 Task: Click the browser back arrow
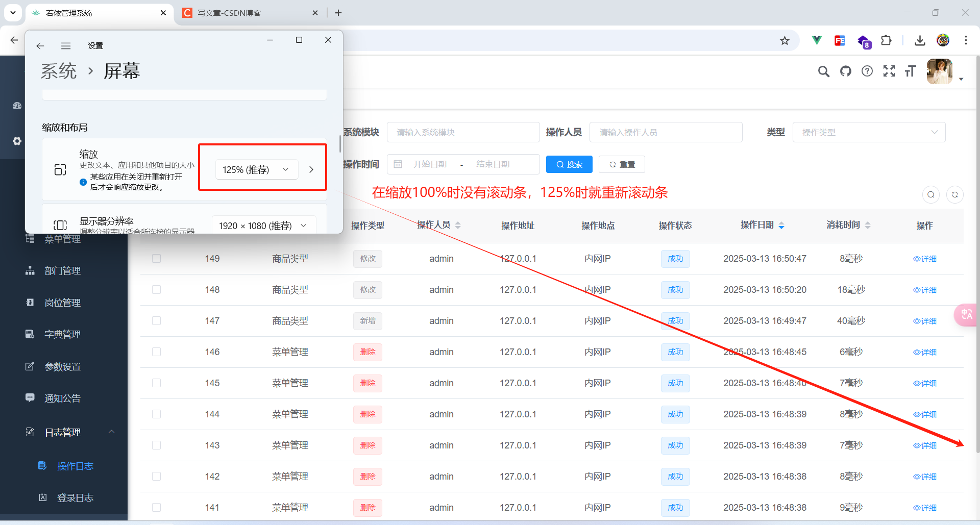pos(14,40)
